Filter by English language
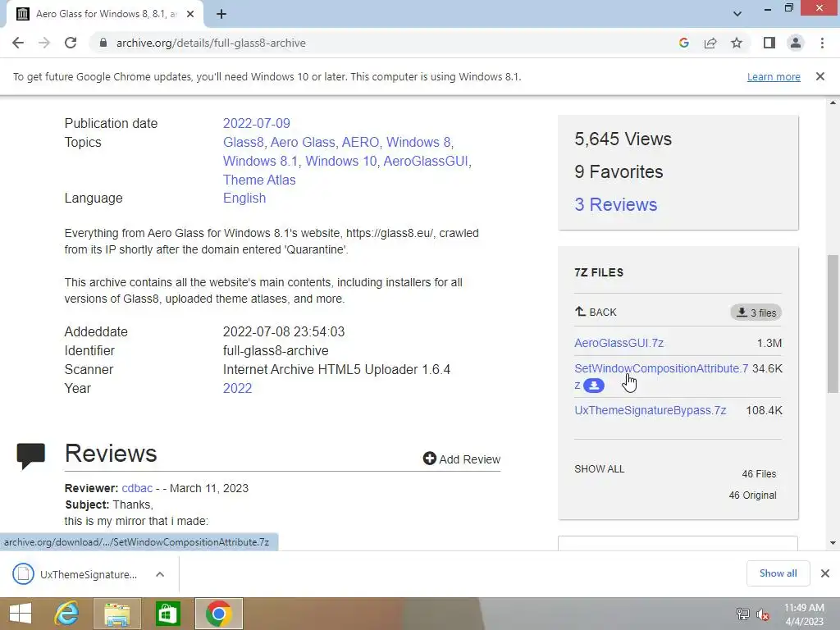This screenshot has height=630, width=840. (x=244, y=198)
